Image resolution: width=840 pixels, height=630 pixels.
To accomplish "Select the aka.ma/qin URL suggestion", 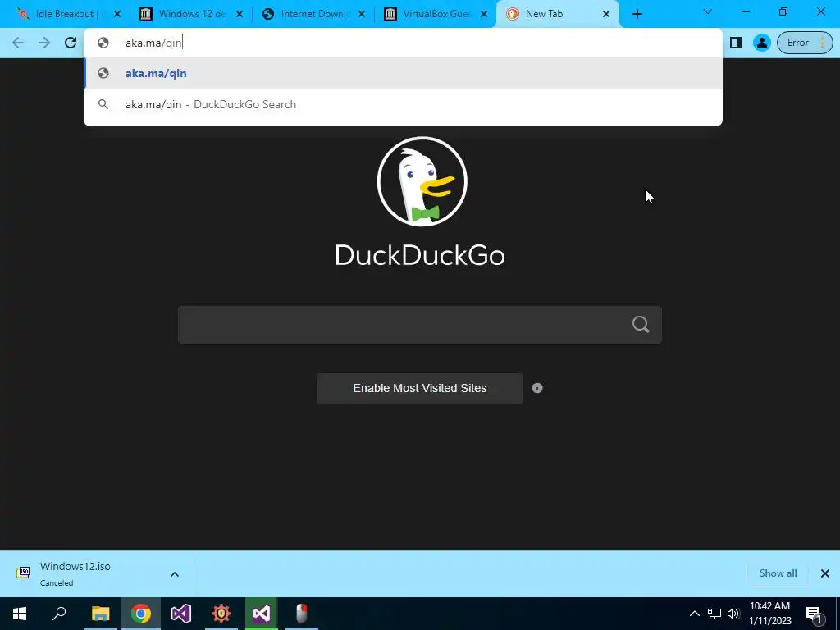I will (x=403, y=73).
